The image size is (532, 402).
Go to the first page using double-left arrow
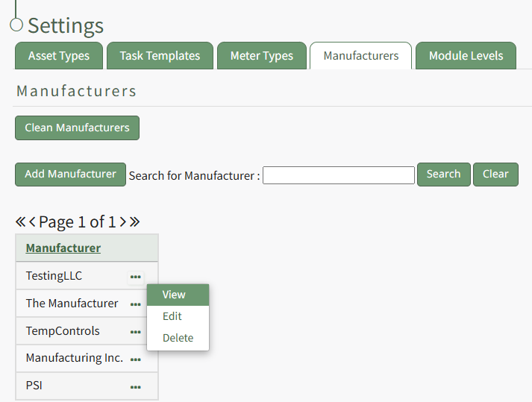[21, 222]
